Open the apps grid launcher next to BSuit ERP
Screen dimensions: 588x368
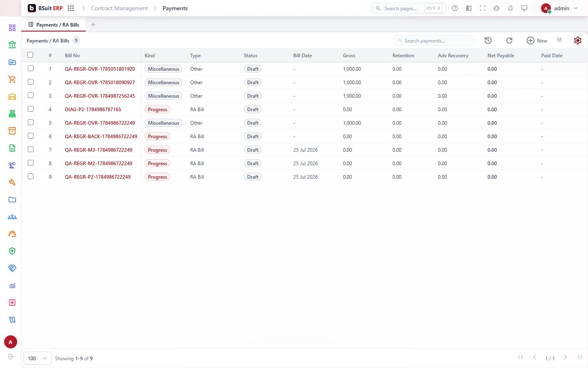point(71,8)
